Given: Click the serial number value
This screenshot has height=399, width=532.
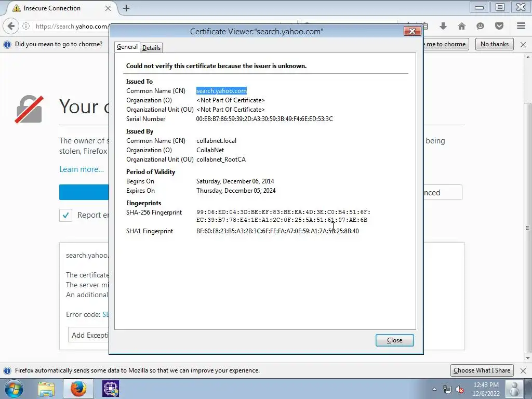Looking at the screenshot, I should 264,119.
